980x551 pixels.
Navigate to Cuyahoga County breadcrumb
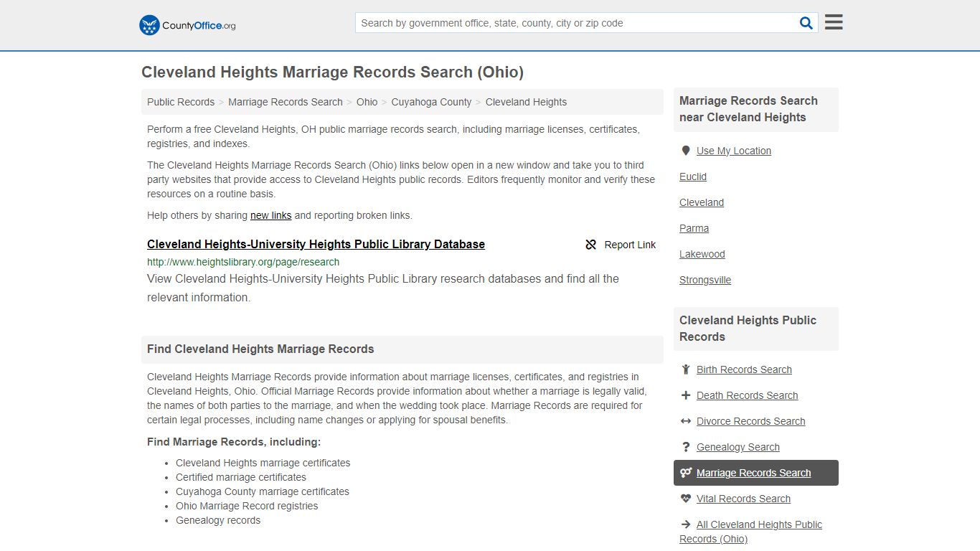click(x=431, y=102)
